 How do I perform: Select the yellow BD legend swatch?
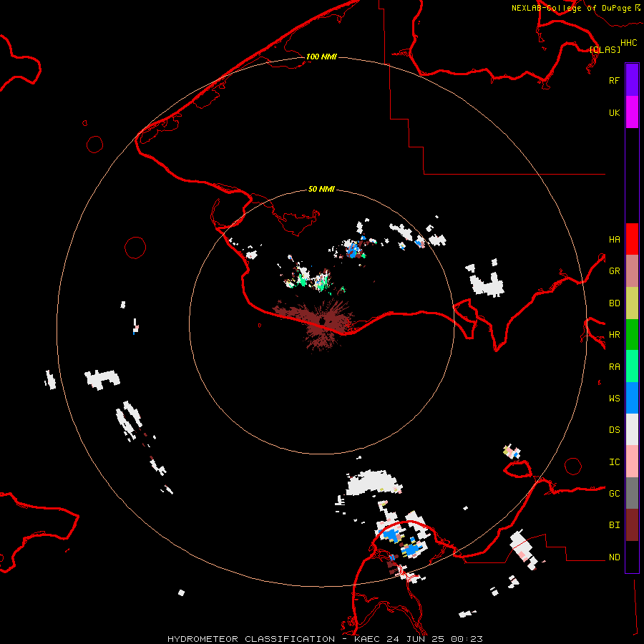coord(632,303)
